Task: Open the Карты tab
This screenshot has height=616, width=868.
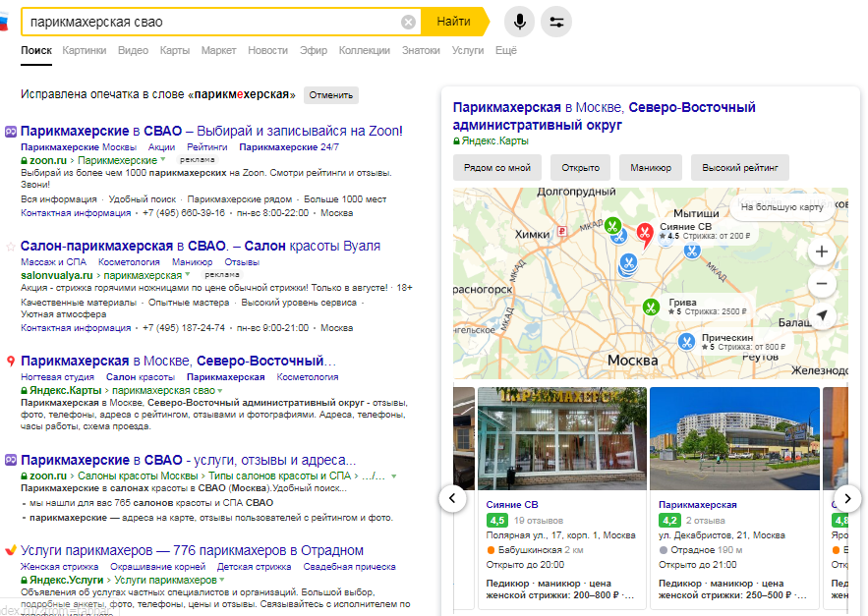Action: 175,50
